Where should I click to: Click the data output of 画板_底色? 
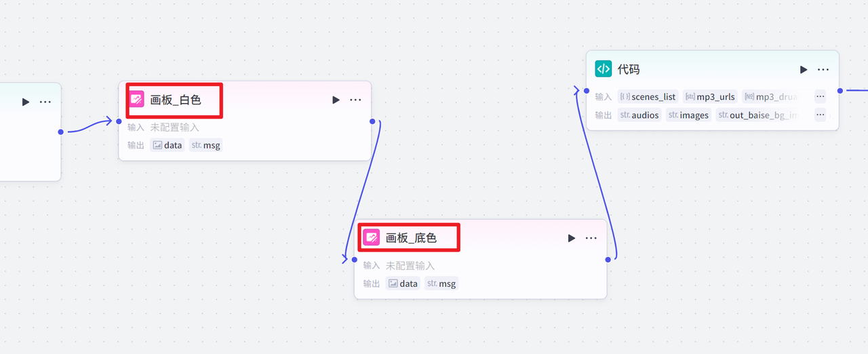(x=403, y=283)
